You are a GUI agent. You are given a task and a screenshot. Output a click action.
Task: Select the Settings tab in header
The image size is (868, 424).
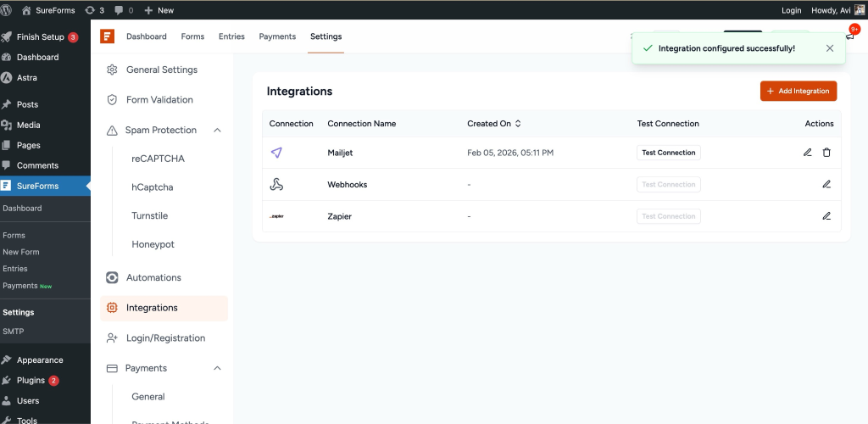tap(326, 36)
